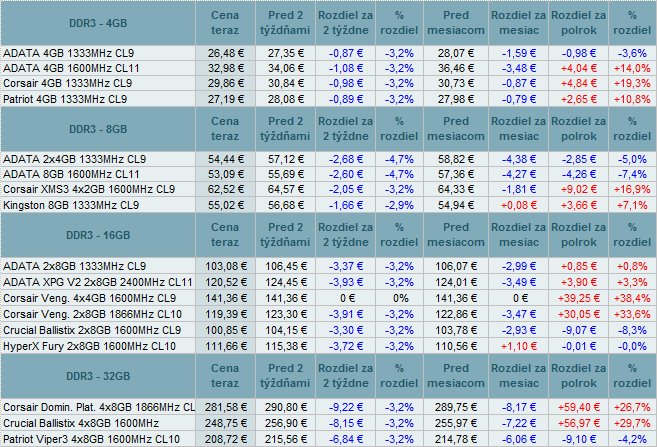Click the +0,08 € monthly difference value

(x=519, y=205)
